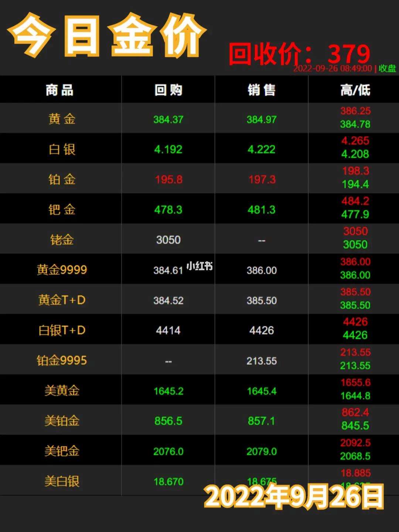Select the 美铂金 product name

62,421
